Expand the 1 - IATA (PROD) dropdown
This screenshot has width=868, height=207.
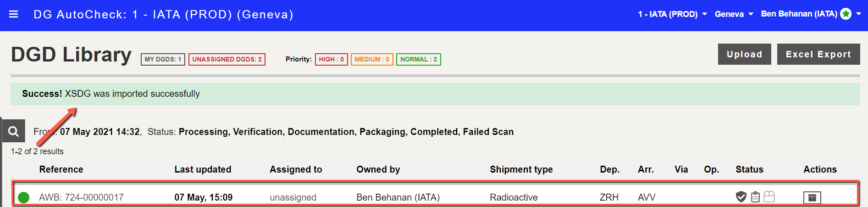coord(672,14)
